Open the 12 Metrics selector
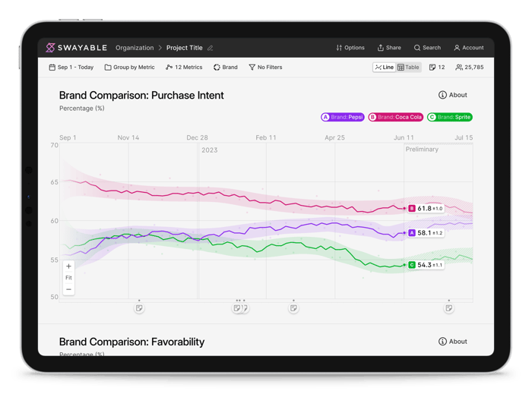This screenshot has width=532, height=394. (x=184, y=67)
